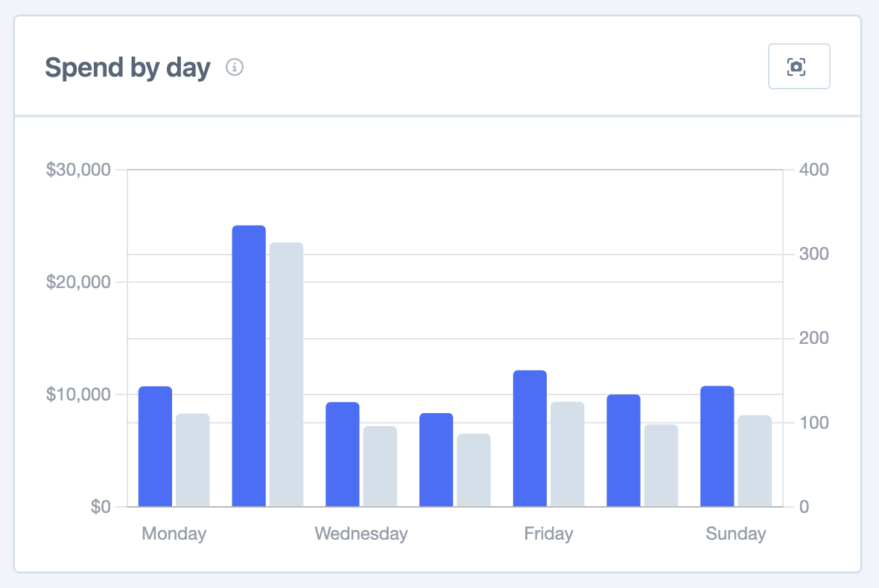Click the blue bar for Friday

(530, 438)
